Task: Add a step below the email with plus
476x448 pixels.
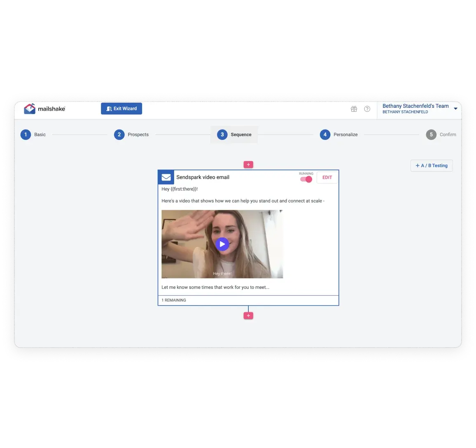Action: pyautogui.click(x=248, y=316)
